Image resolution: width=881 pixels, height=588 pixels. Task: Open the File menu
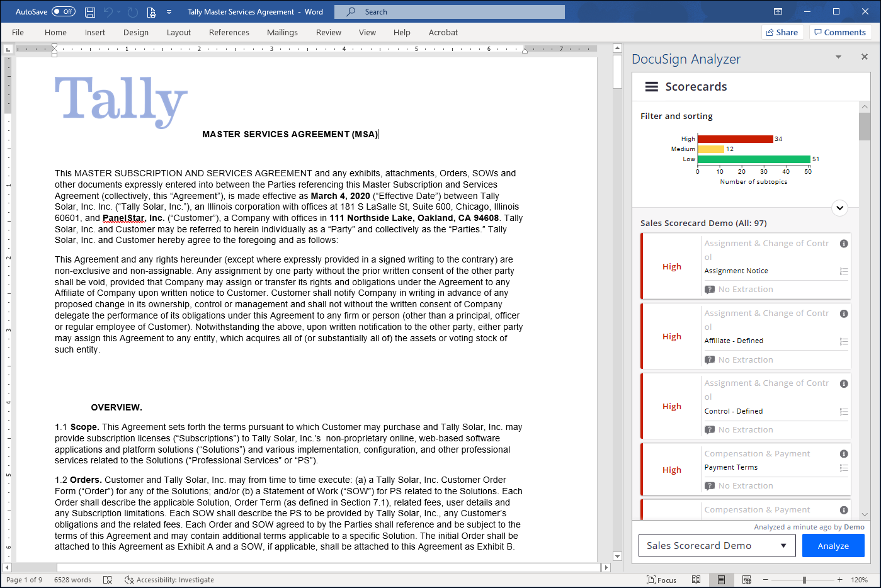click(18, 32)
